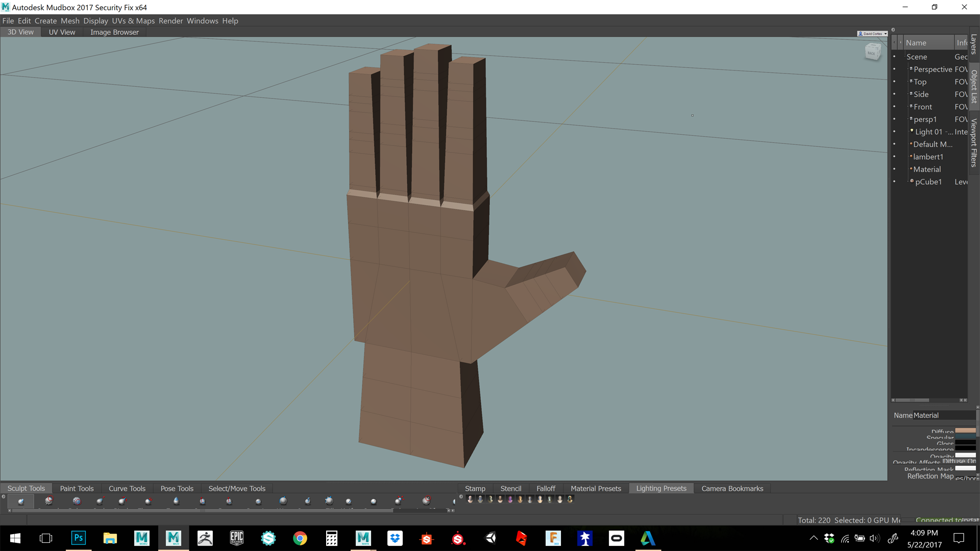Select the Sculpt tool in Sculpt Tools tray

pos(21,501)
